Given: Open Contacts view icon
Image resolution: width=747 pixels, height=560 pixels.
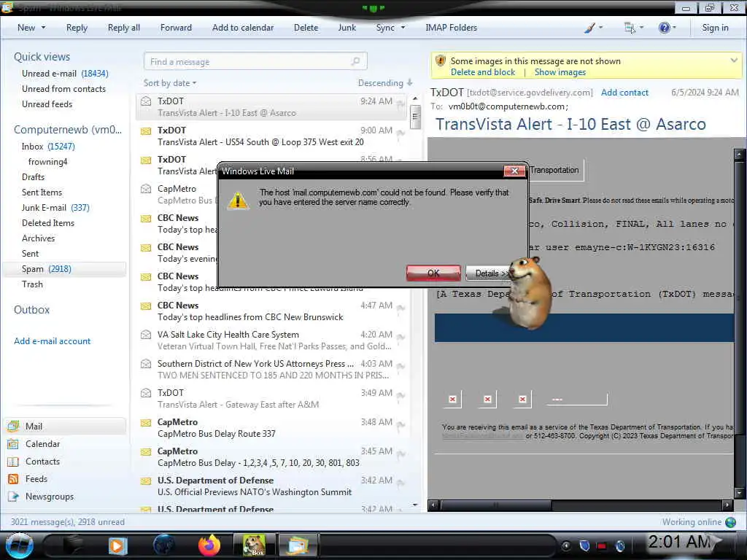Looking at the screenshot, I should pos(13,462).
